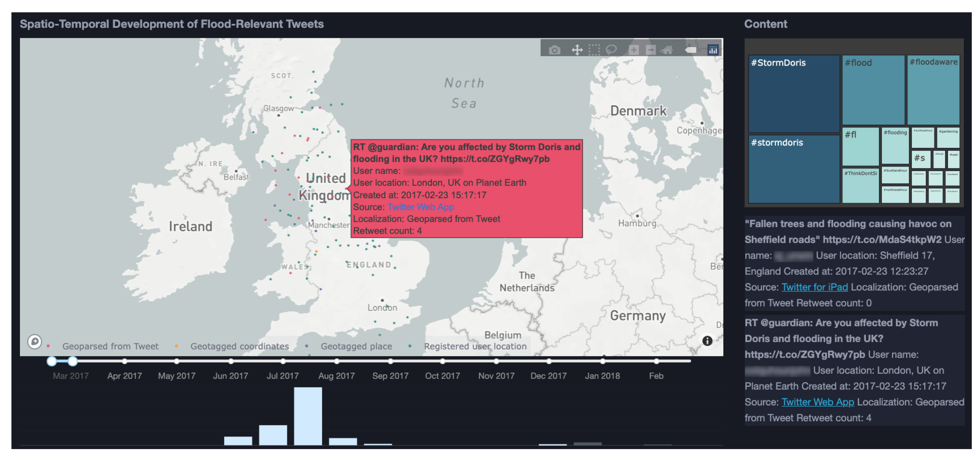Toggle Geotagged coordinates legend entry
Image resolution: width=980 pixels, height=457 pixels.
239,346
